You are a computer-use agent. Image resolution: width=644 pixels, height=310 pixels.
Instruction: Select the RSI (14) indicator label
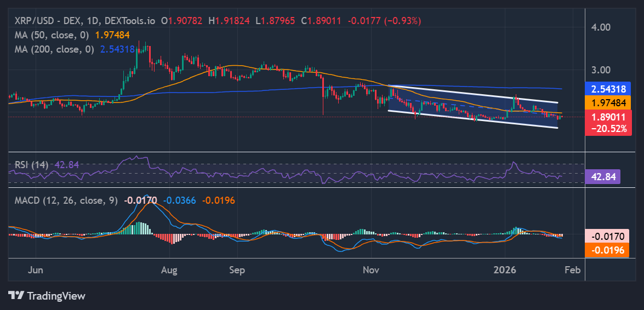[x=30, y=164]
